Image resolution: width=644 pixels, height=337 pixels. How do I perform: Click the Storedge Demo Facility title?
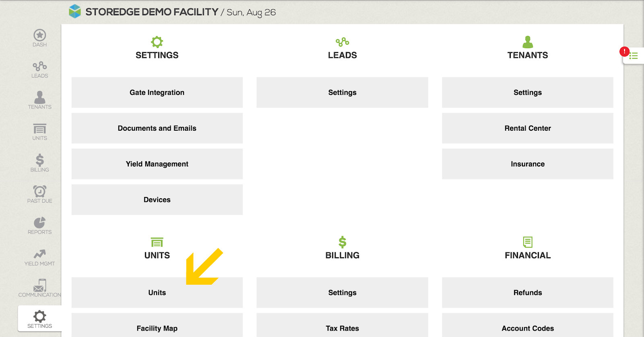[152, 12]
